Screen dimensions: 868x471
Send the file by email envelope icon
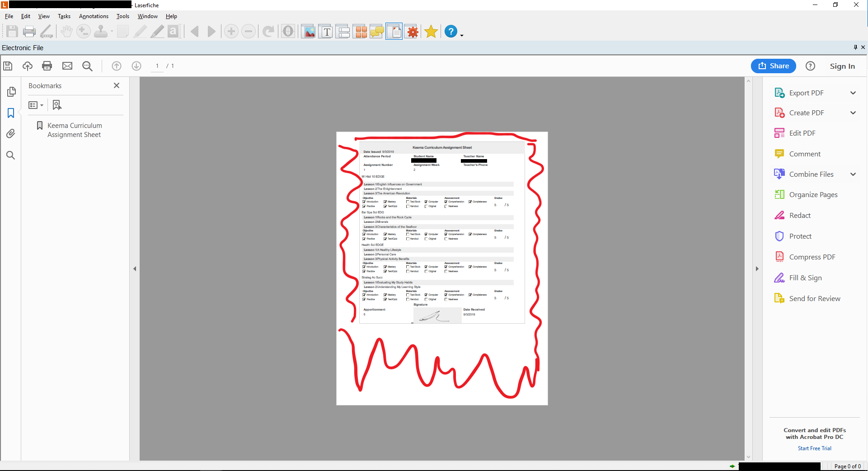coord(67,66)
